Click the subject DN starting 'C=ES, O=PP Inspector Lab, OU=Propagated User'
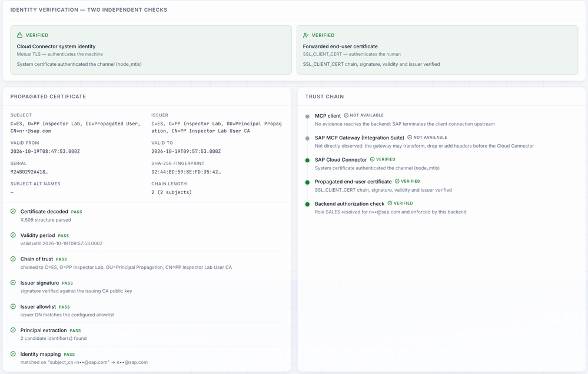This screenshot has height=374, width=588. tap(75, 128)
